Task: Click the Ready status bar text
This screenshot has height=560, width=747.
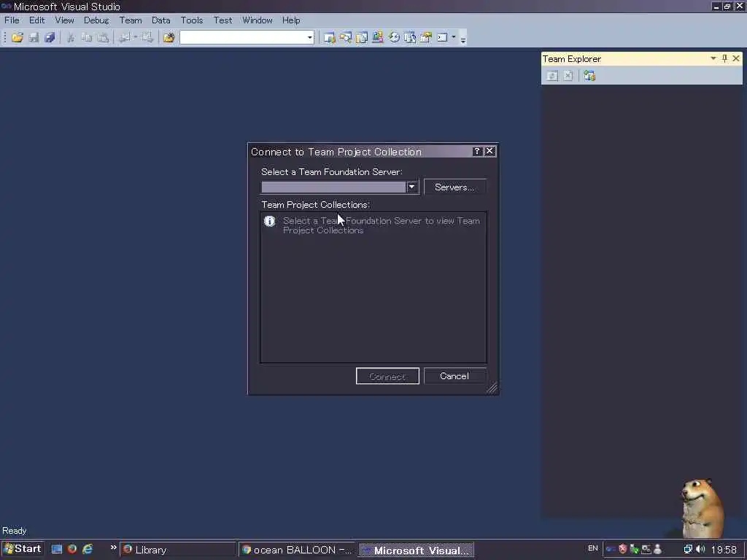Action: pyautogui.click(x=15, y=531)
